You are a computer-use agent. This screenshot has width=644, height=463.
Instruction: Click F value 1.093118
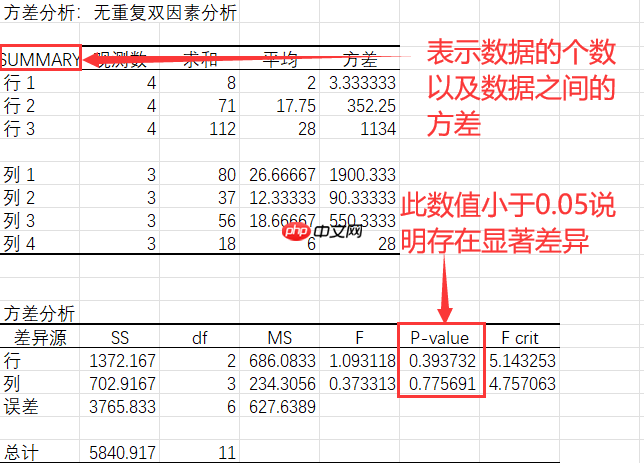[362, 361]
